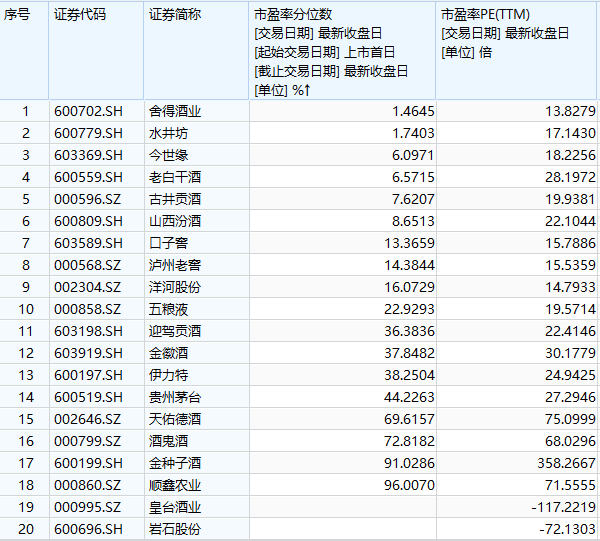Select row number 1
Screen dimensions: 600x541
26,111
